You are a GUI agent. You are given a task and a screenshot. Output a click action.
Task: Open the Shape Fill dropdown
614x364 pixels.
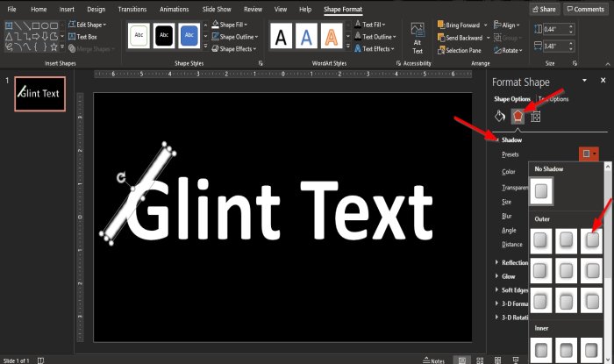coord(232,25)
